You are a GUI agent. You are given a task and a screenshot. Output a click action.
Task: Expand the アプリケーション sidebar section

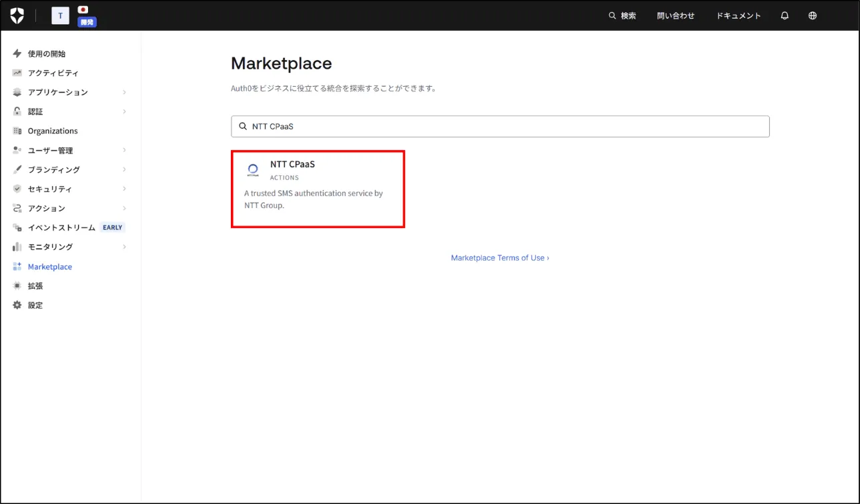click(124, 93)
